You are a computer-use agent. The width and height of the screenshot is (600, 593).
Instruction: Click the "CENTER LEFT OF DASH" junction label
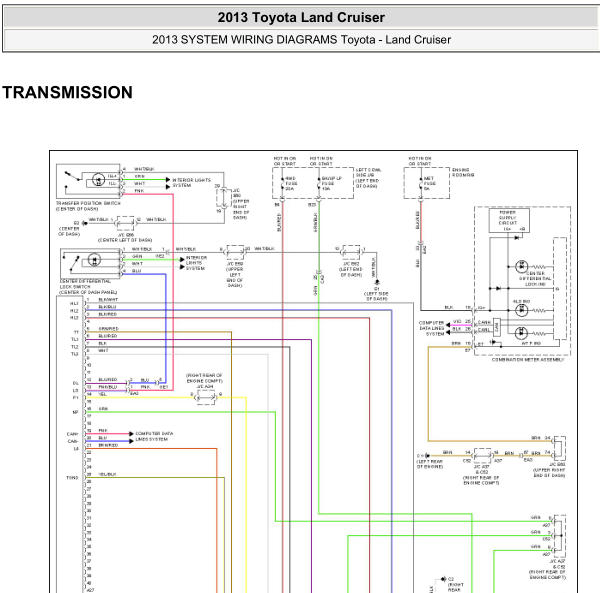pos(125,240)
